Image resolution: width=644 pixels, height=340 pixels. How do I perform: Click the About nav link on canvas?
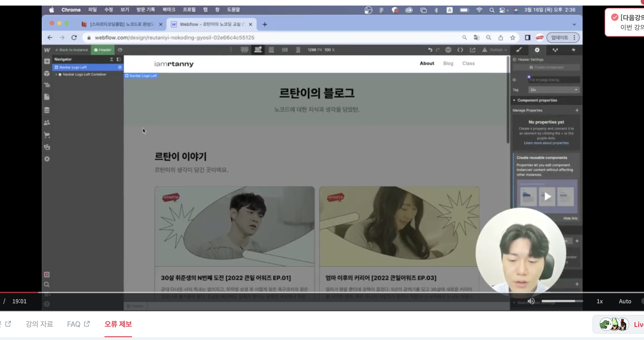tap(427, 63)
